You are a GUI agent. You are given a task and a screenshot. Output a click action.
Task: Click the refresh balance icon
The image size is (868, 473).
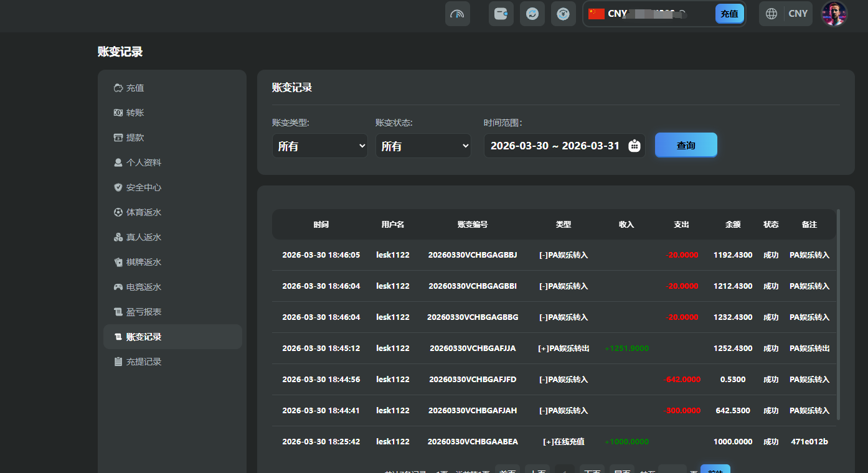[x=532, y=14]
